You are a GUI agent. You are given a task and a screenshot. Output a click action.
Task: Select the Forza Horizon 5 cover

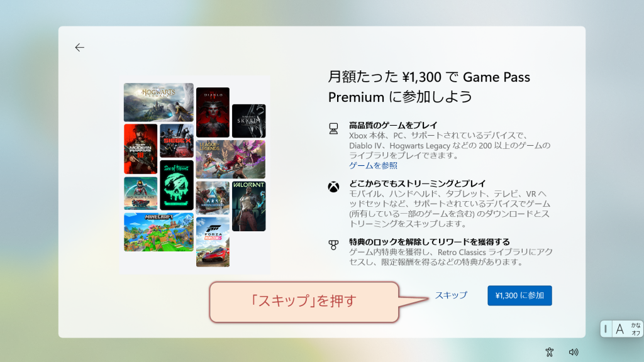pyautogui.click(x=213, y=242)
